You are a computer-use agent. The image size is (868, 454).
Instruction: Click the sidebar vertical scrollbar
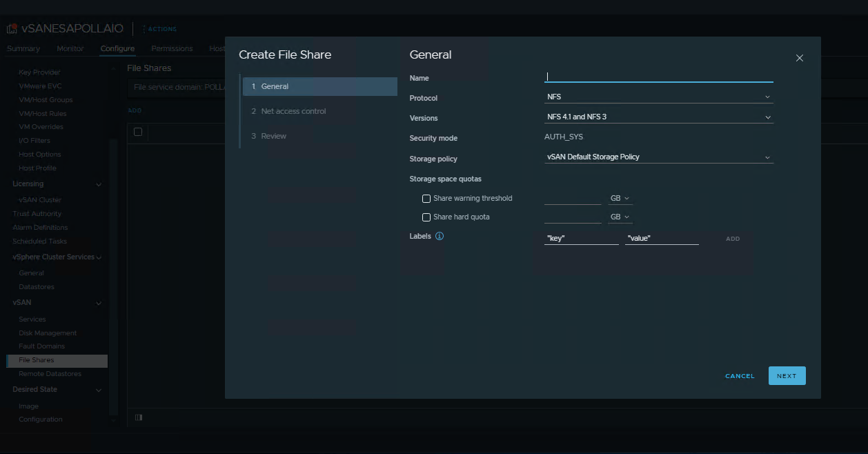114,276
